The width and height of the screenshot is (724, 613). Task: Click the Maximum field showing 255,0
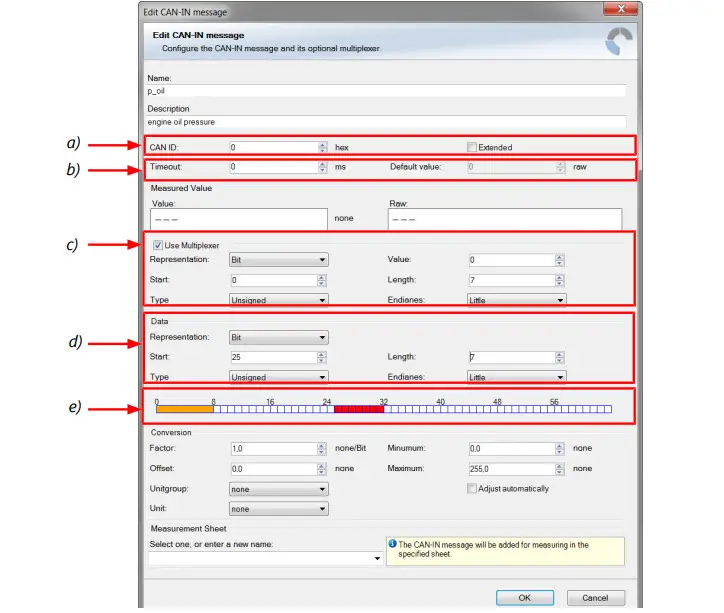(x=512, y=469)
